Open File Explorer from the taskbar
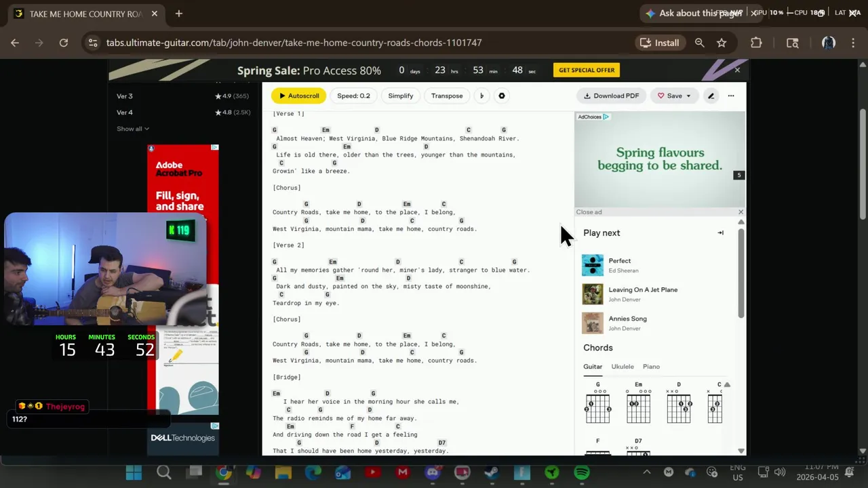Image resolution: width=868 pixels, height=488 pixels. point(283,472)
